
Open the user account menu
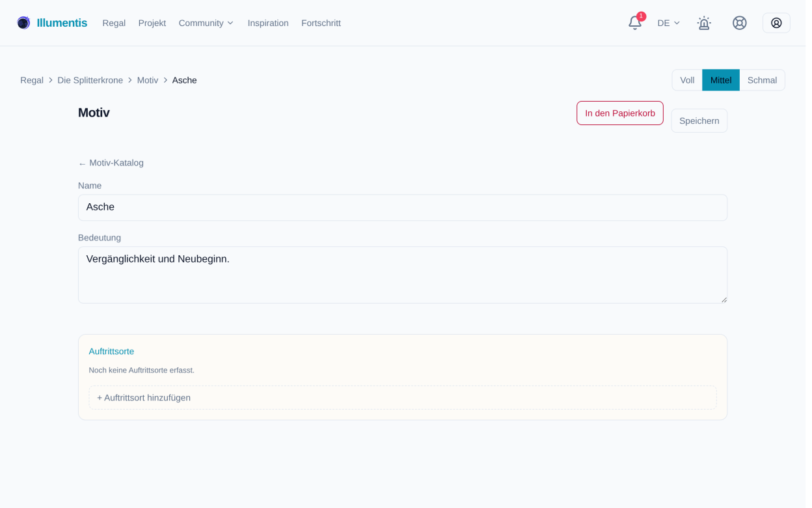pyautogui.click(x=776, y=23)
